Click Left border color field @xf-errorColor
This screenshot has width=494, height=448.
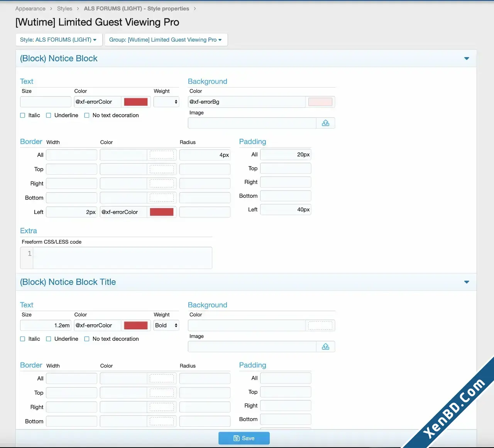click(x=123, y=212)
